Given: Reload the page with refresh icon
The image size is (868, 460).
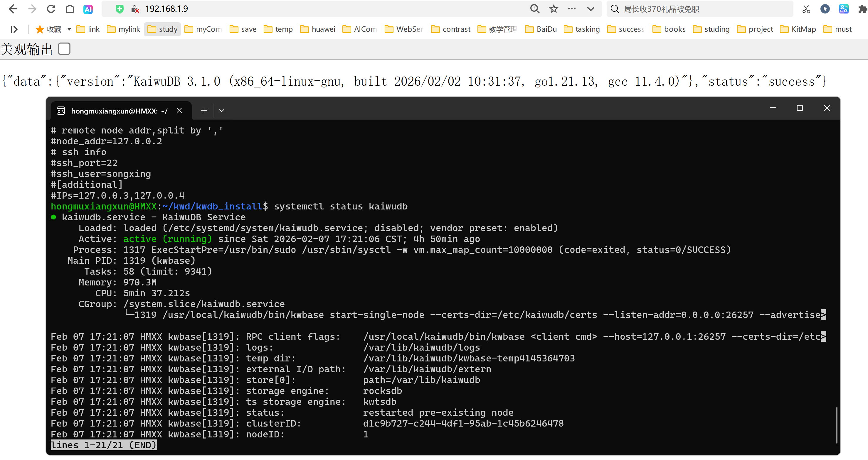Looking at the screenshot, I should 51,9.
